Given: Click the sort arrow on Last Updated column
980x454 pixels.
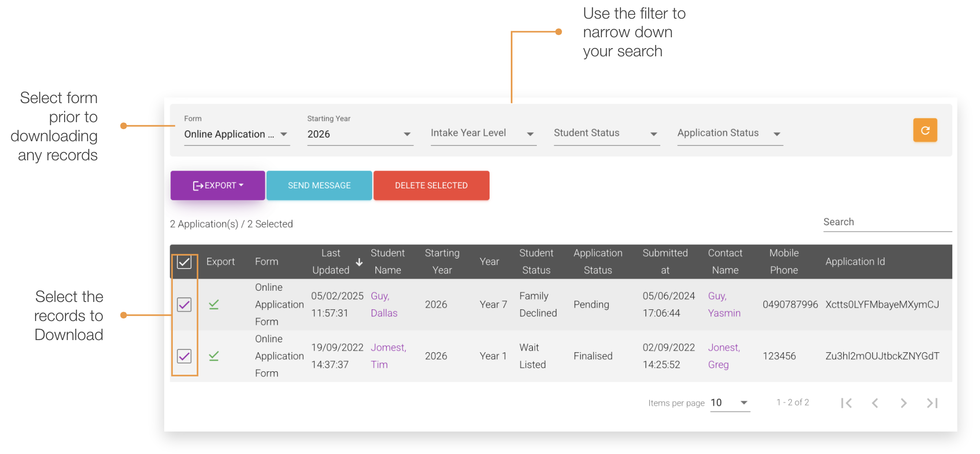Looking at the screenshot, I should pyautogui.click(x=360, y=262).
